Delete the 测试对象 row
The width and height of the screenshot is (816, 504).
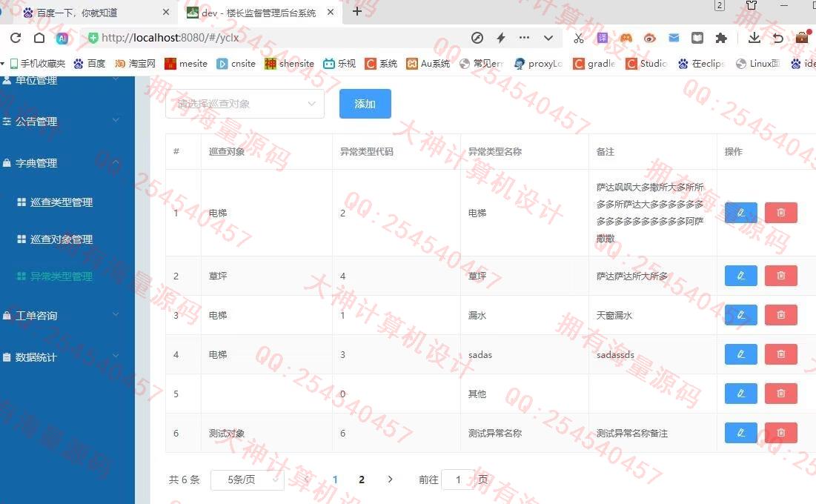coord(780,433)
